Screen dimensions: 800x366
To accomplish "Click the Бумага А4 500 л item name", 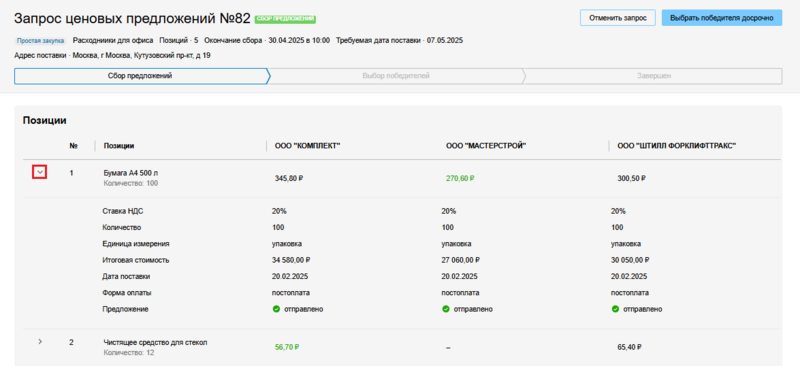I will 132,173.
